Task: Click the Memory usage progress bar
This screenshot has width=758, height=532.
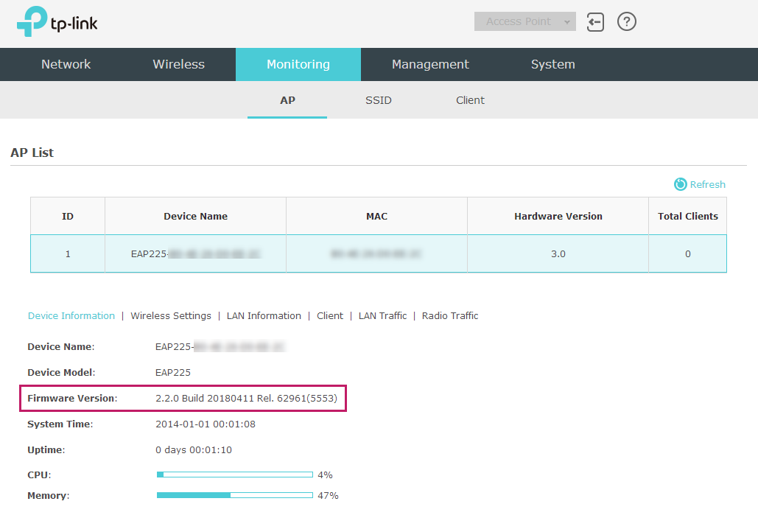Action: (x=234, y=495)
